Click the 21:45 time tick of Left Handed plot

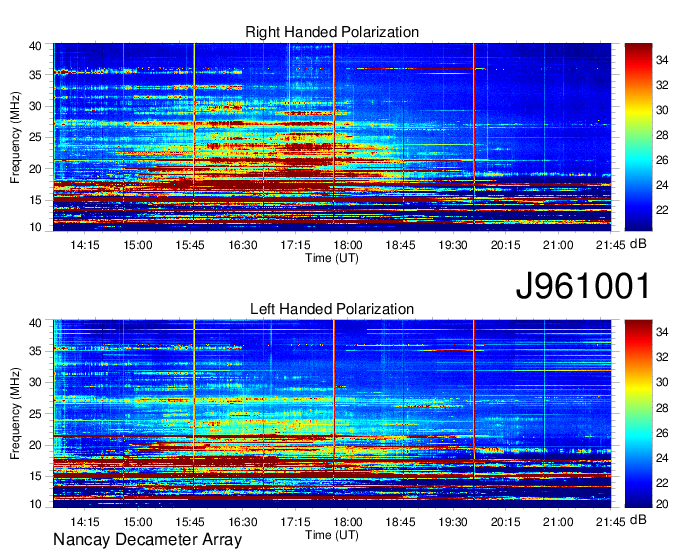611,522
